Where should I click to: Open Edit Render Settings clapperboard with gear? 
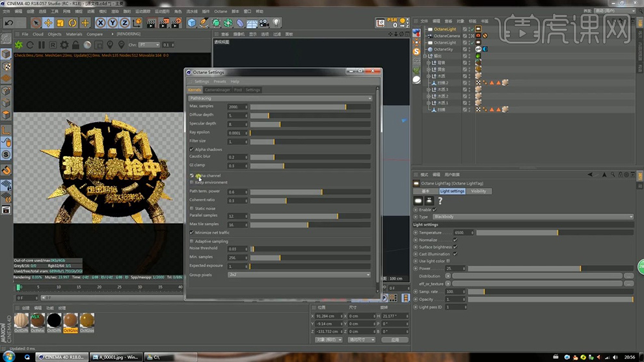point(176,23)
